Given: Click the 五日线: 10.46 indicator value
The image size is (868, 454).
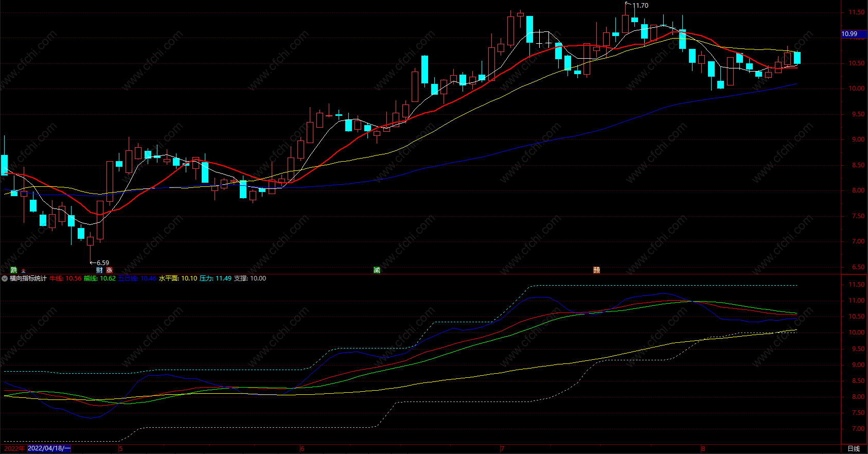Looking at the screenshot, I should (137, 278).
